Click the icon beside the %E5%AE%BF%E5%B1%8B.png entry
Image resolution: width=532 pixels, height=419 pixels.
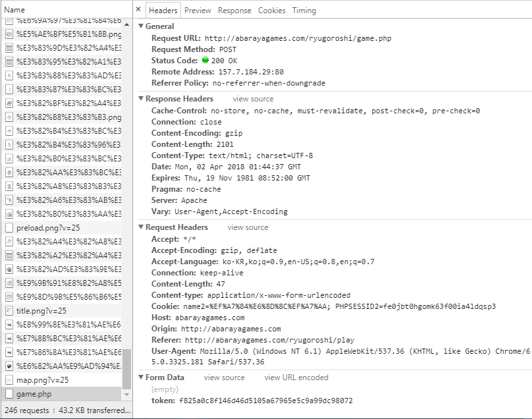point(9,34)
